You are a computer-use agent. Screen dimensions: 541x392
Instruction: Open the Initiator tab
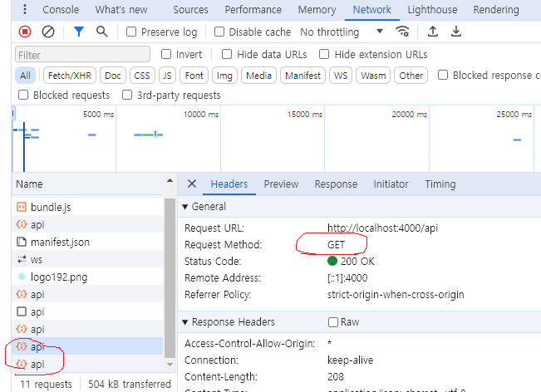391,184
